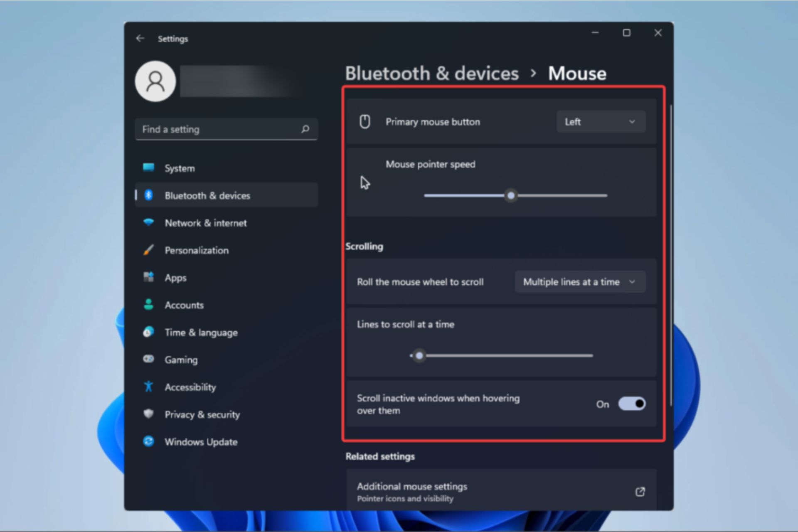Screen dimensions: 798x532
Task: Click the Lines to scroll slider handle
Action: click(x=419, y=355)
